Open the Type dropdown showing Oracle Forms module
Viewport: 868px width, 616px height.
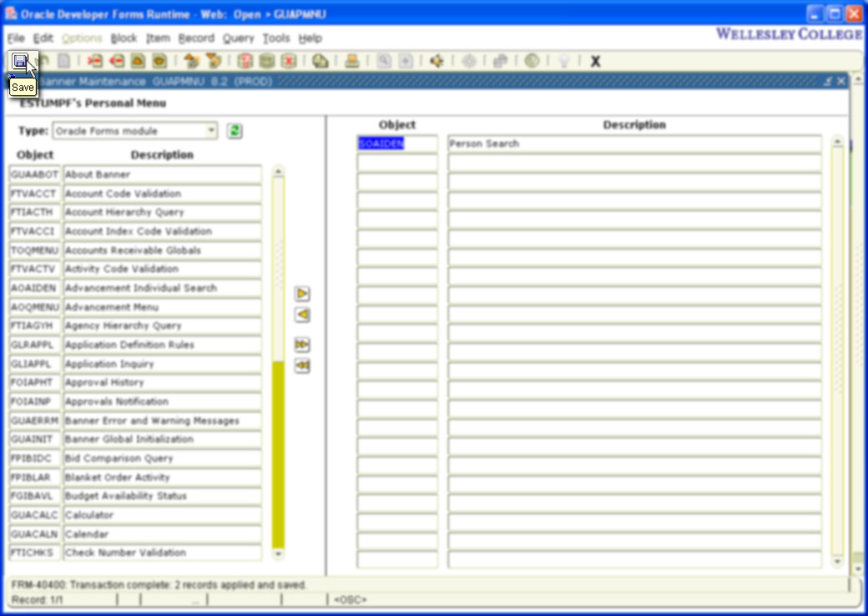[135, 131]
